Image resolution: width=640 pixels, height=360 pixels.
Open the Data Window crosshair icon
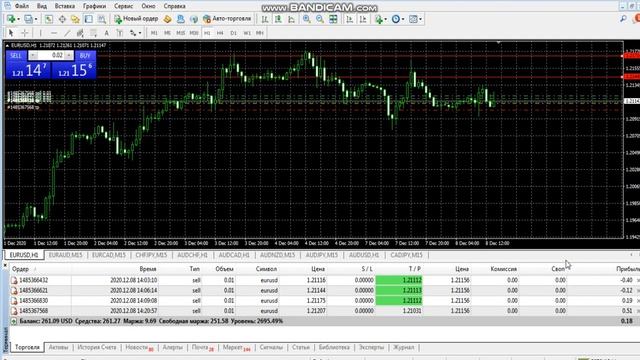[62, 19]
